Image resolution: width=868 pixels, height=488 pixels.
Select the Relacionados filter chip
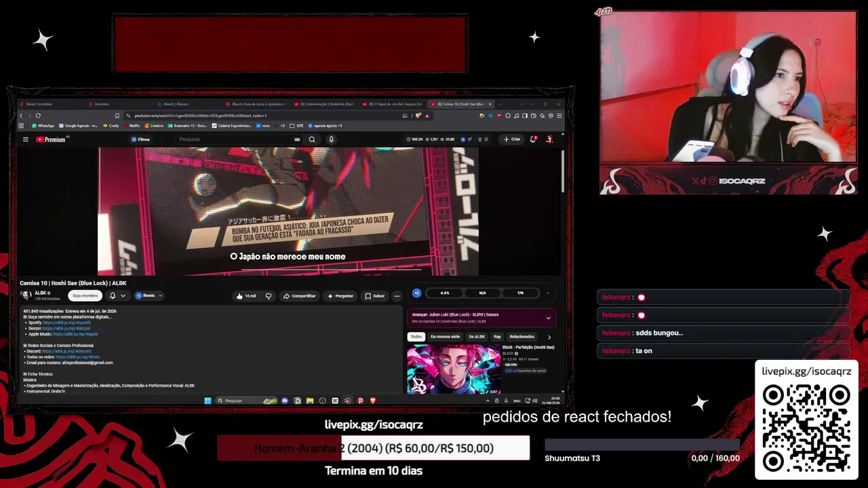522,337
